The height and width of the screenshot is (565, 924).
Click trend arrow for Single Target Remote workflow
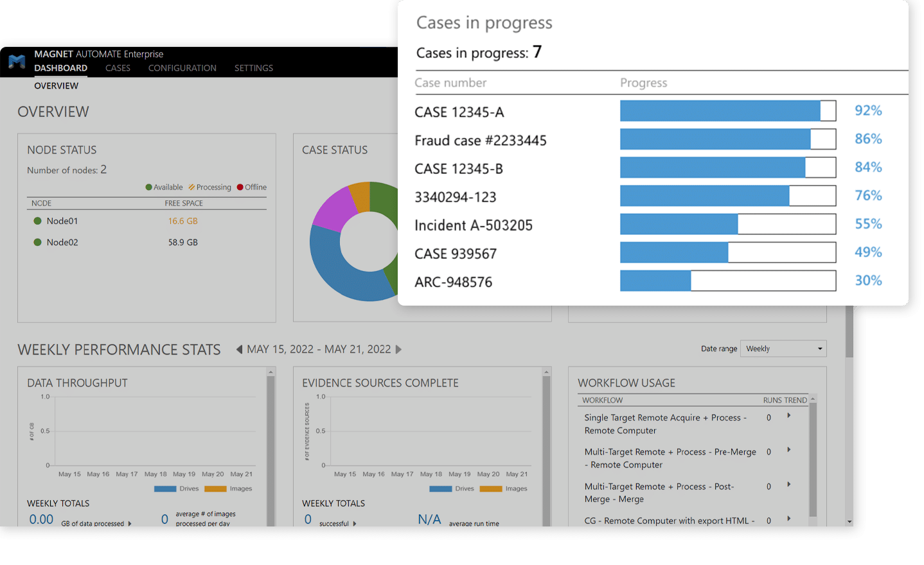(x=788, y=416)
